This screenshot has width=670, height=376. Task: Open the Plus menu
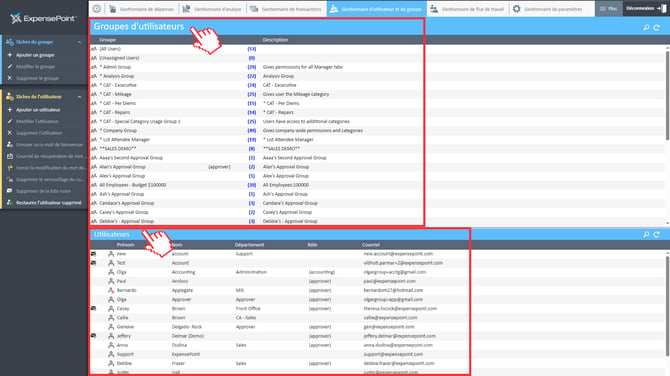click(x=608, y=9)
